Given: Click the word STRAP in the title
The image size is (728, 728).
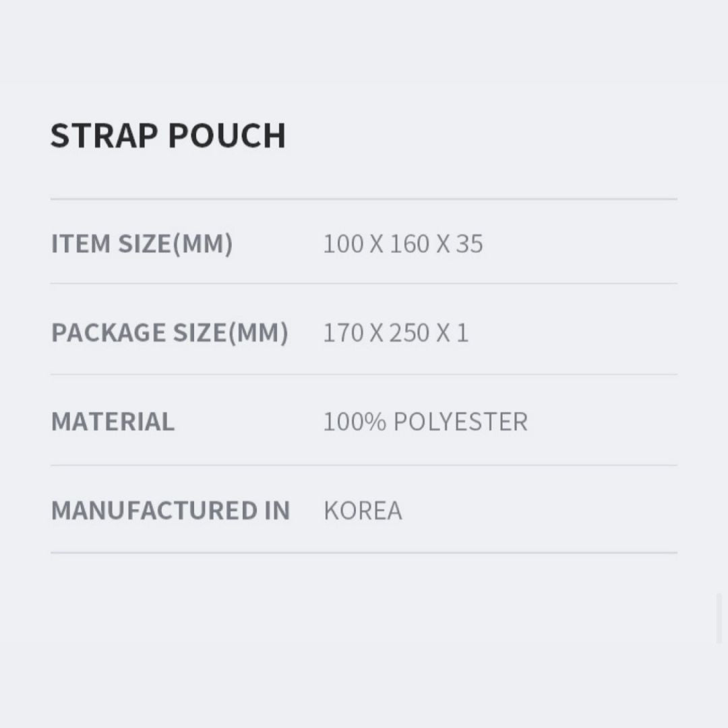Looking at the screenshot, I should click(104, 135).
